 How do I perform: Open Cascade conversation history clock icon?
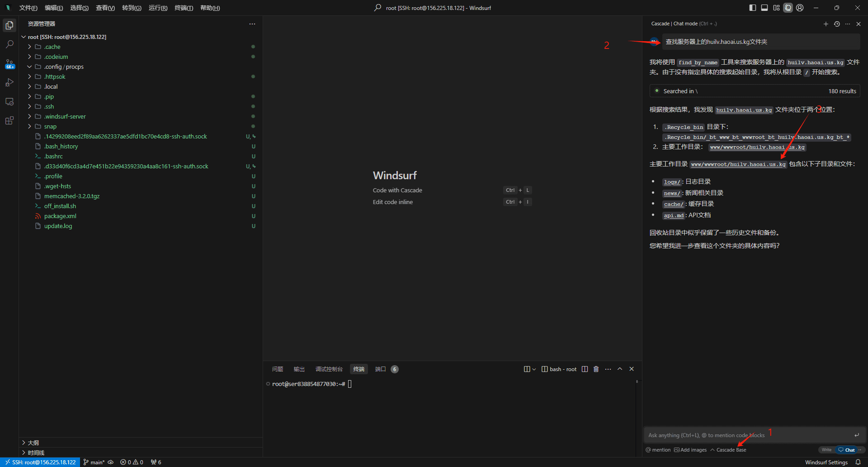[x=837, y=24]
